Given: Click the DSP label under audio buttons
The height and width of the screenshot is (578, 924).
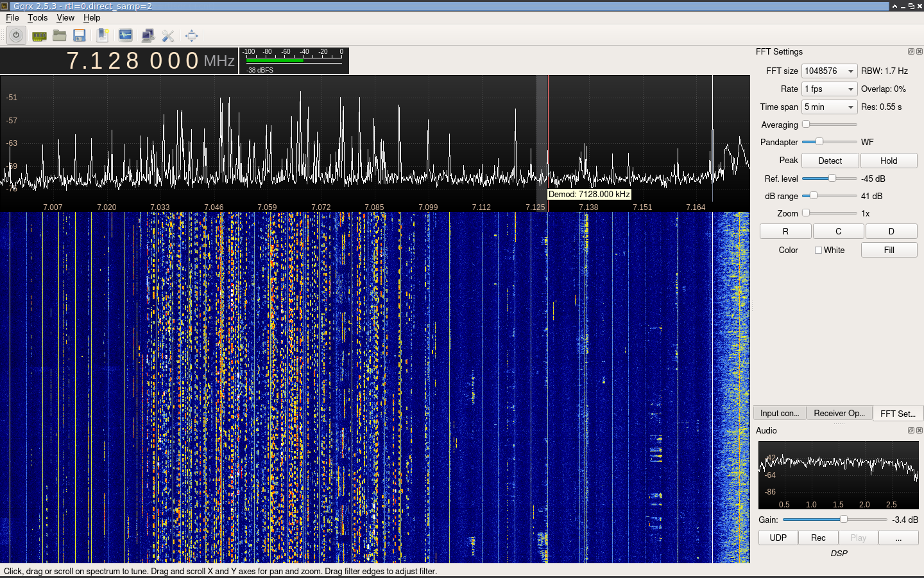Looking at the screenshot, I should click(x=839, y=553).
